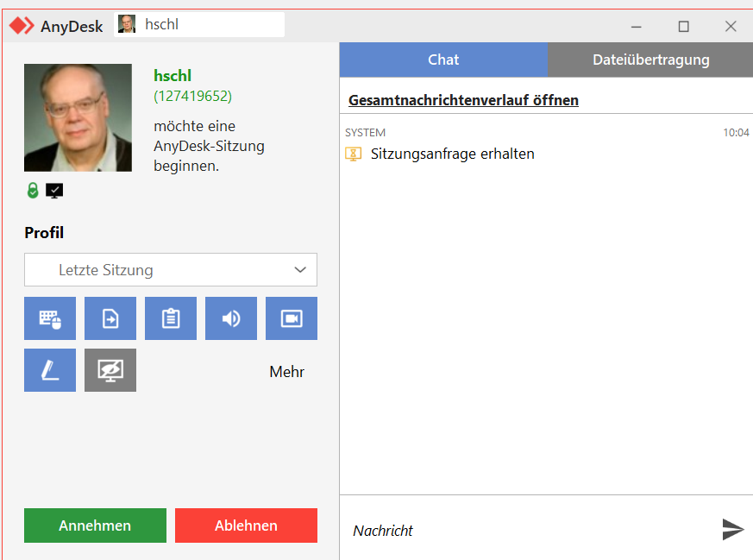
Task: Reject session with Ablehnen button
Action: (246, 525)
